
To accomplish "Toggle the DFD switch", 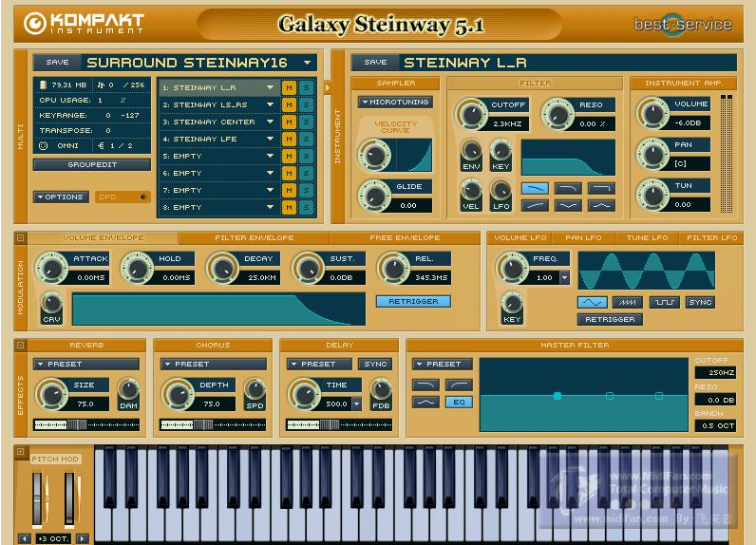I will pyautogui.click(x=123, y=197).
